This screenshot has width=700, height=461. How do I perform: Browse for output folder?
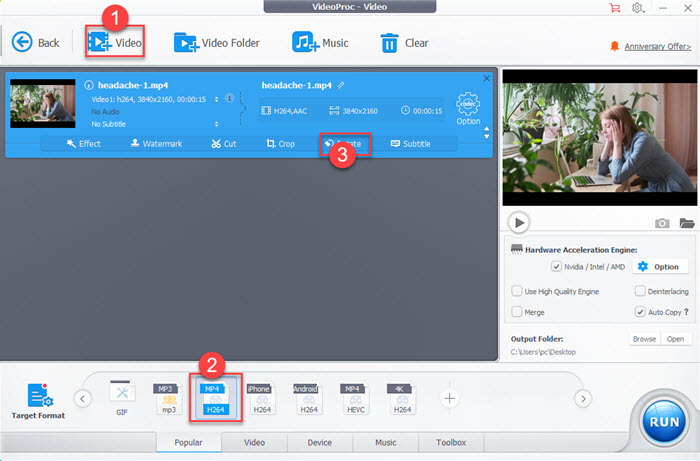(x=644, y=339)
